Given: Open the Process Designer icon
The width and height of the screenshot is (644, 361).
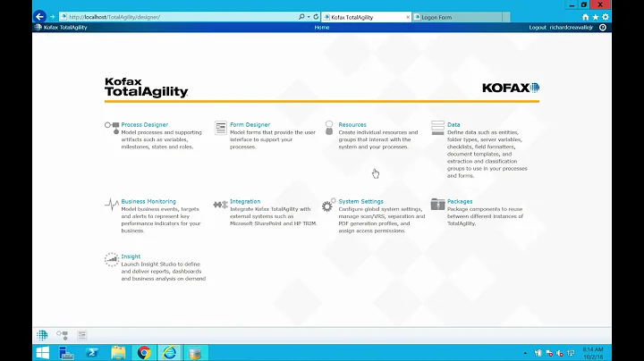Looking at the screenshot, I should pyautogui.click(x=112, y=128).
